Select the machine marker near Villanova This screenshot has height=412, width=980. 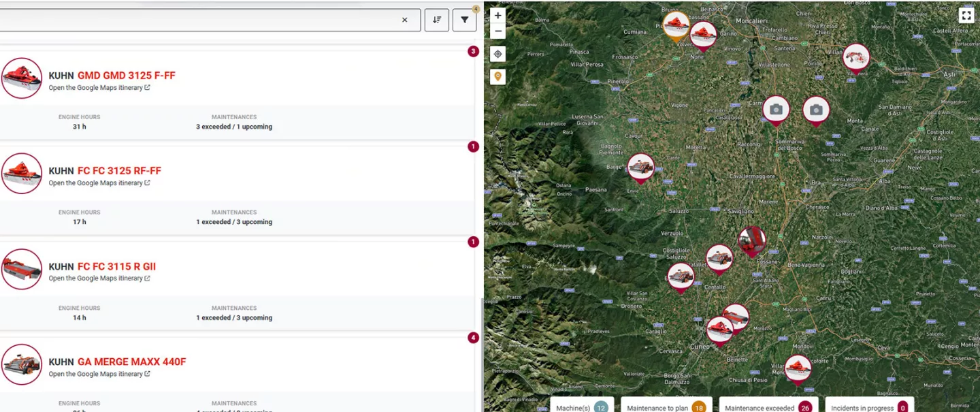pos(856,59)
